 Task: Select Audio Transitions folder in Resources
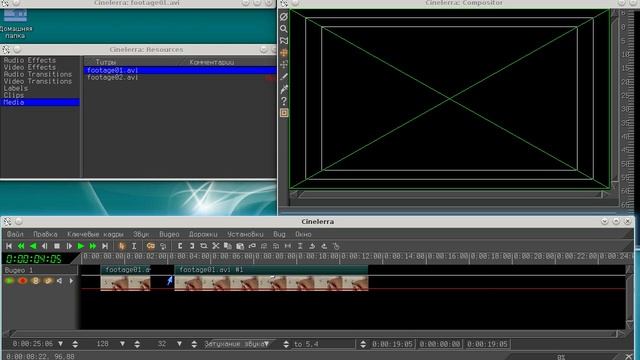[x=38, y=74]
